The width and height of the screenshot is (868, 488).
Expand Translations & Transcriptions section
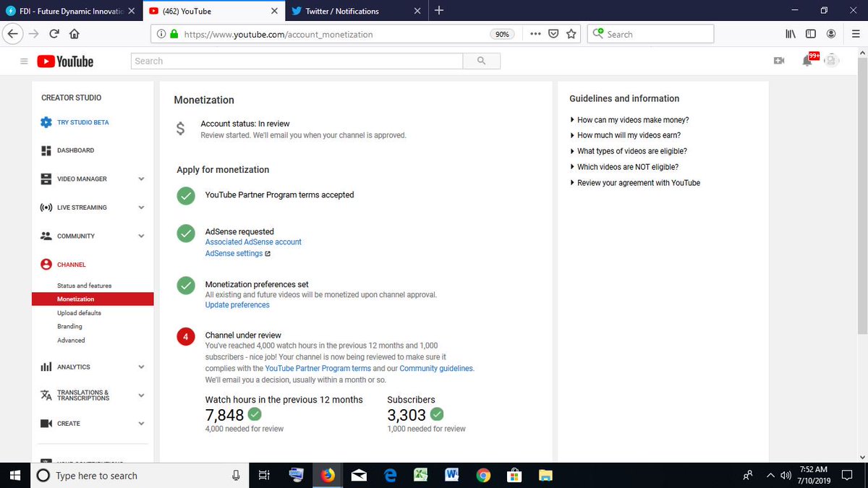[x=141, y=395]
